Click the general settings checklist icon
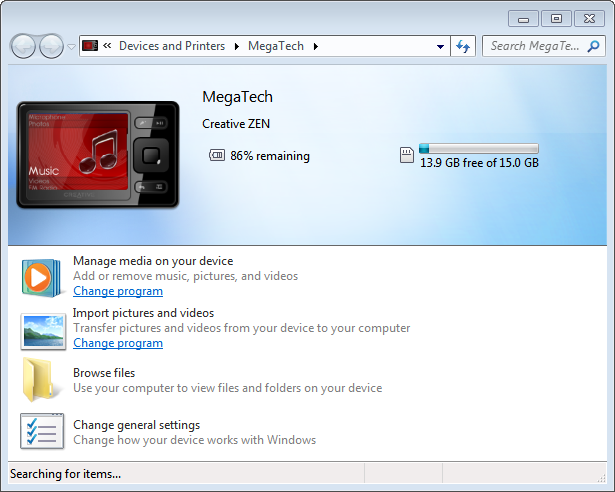Screen dimensions: 615x492 [x=42, y=431]
